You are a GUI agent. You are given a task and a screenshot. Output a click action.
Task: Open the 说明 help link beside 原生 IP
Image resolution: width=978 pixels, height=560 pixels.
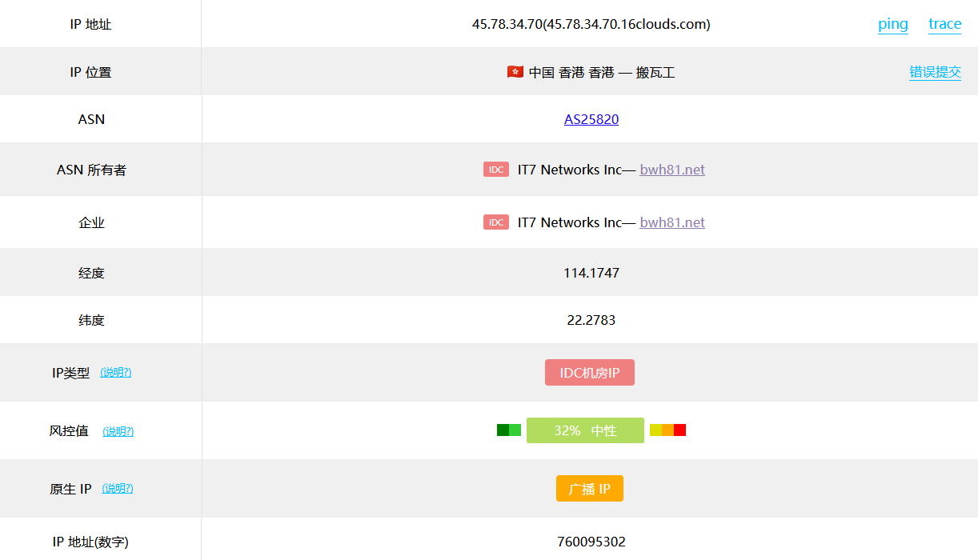(x=118, y=489)
